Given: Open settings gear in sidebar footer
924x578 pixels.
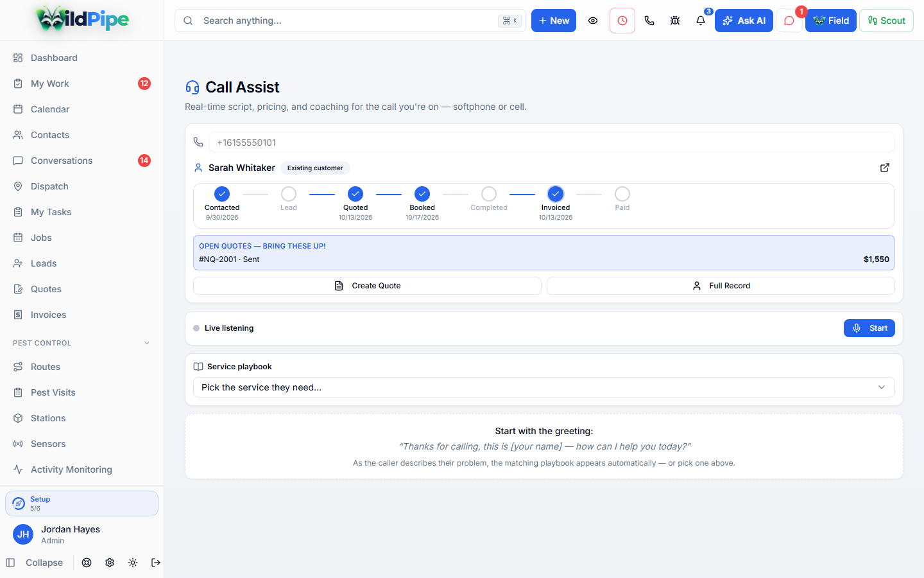Looking at the screenshot, I should pyautogui.click(x=110, y=563).
